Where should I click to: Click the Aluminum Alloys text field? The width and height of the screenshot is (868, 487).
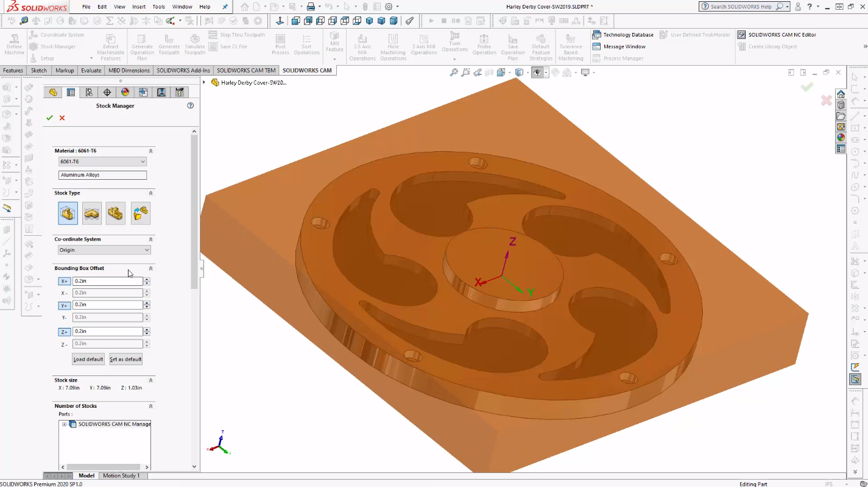[102, 175]
